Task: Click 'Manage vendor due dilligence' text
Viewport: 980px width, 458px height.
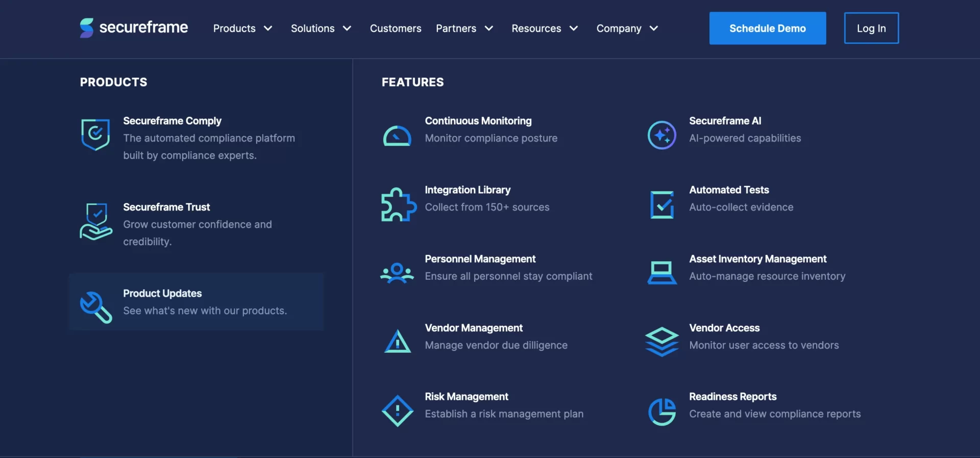Action: coord(496,345)
